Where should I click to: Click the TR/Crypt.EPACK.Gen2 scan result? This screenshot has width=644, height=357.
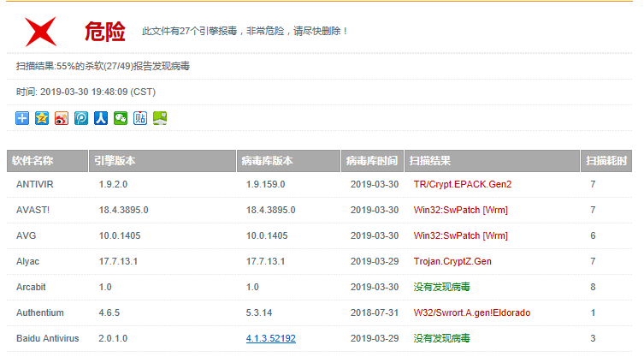[x=463, y=184]
